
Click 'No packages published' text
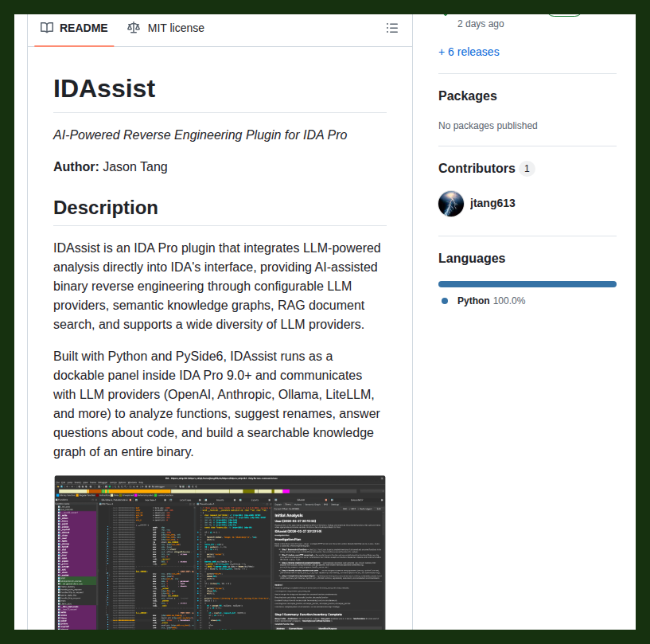click(488, 126)
